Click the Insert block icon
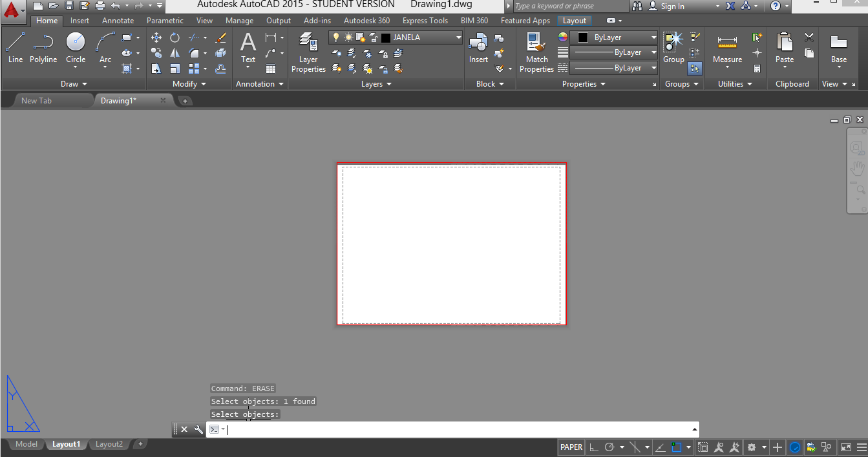This screenshot has height=457, width=868. (478, 48)
